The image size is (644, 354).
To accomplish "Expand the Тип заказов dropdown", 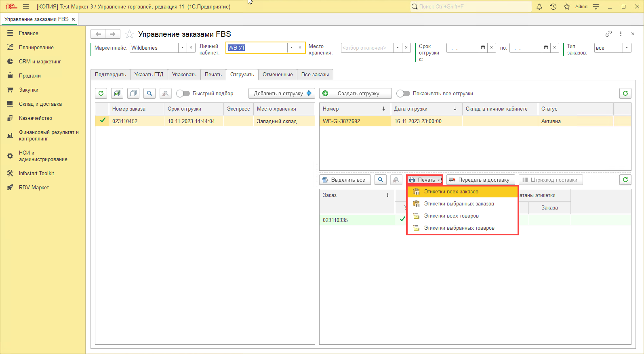I will 627,48.
